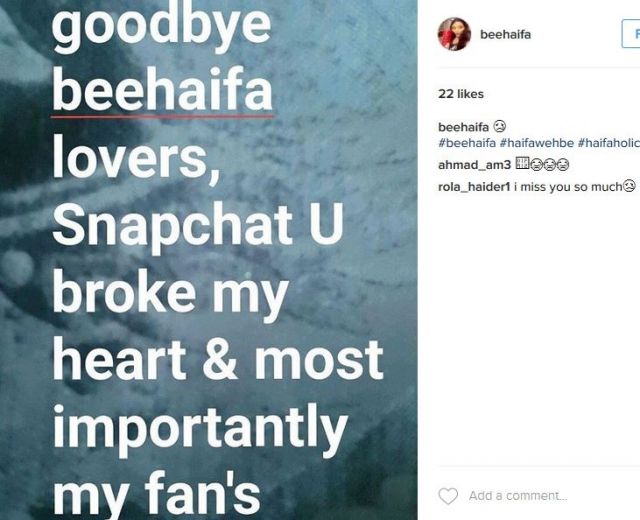This screenshot has height=520, width=640.
Task: Click the unknown-character box in ahmad_am3 comment
Action: pos(522,164)
